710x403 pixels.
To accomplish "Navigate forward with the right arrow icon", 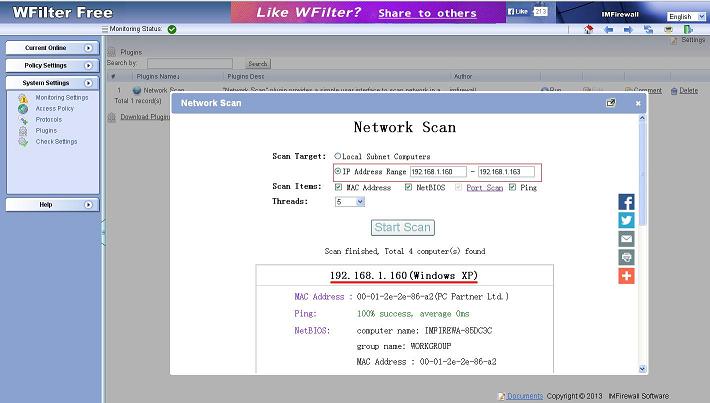I will click(x=628, y=29).
